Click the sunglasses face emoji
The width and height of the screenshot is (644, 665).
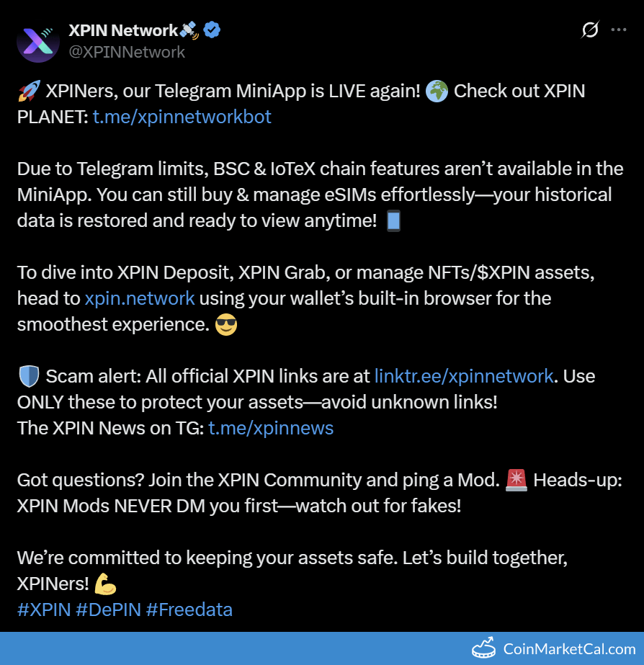[x=226, y=324]
